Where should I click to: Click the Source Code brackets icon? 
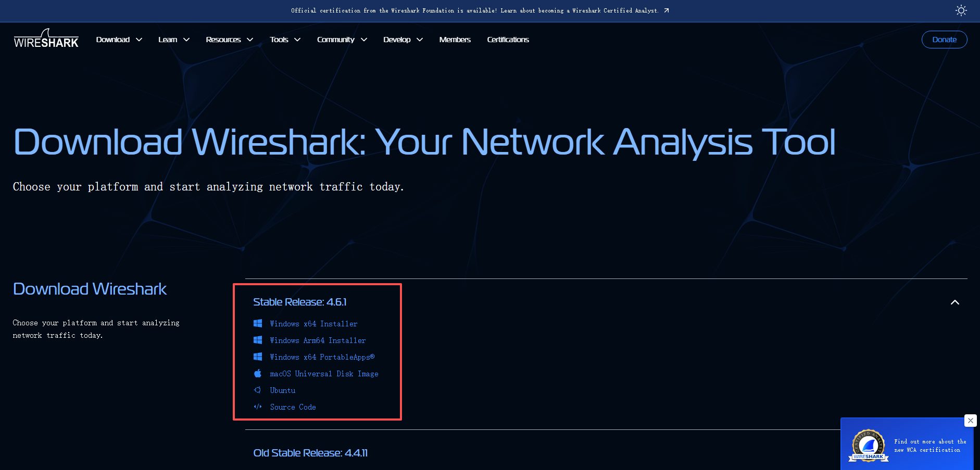(x=258, y=407)
